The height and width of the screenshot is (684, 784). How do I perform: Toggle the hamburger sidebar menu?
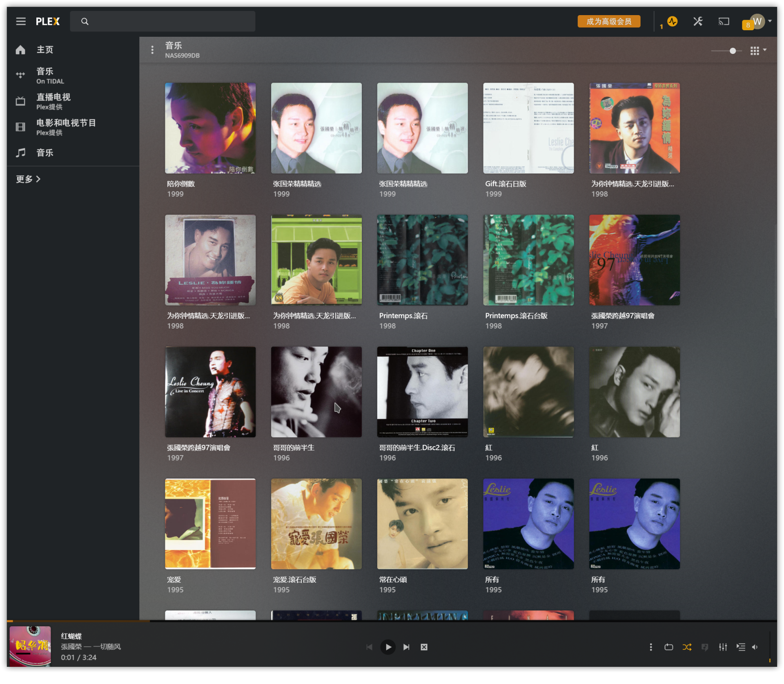click(21, 21)
